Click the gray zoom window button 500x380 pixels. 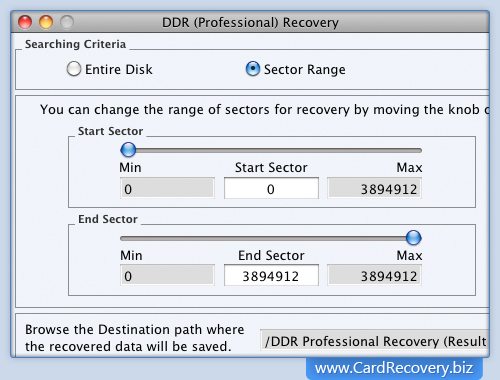tap(67, 22)
